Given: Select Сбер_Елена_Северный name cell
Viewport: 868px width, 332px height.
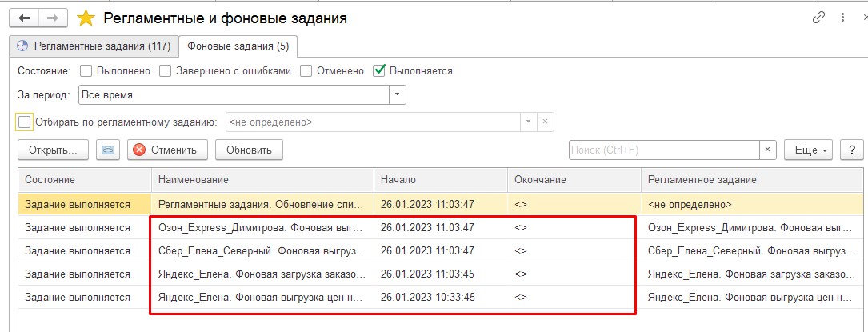Looking at the screenshot, I should click(x=262, y=250).
